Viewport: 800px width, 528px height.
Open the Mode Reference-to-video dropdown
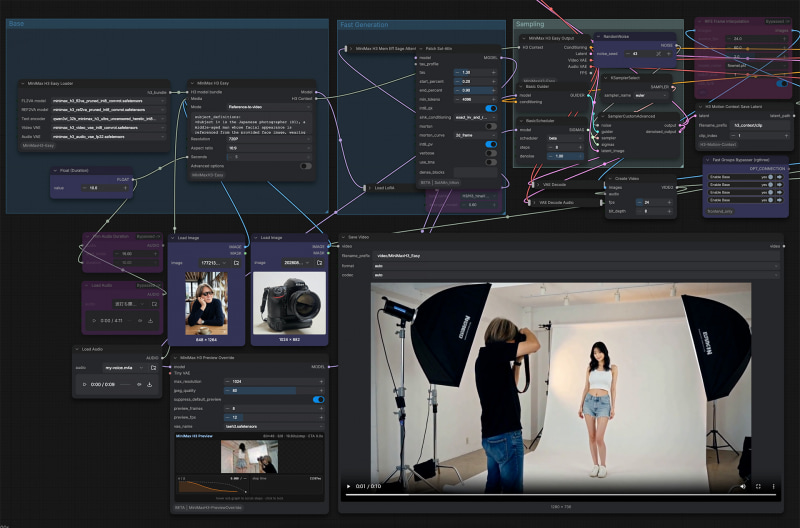click(x=269, y=107)
